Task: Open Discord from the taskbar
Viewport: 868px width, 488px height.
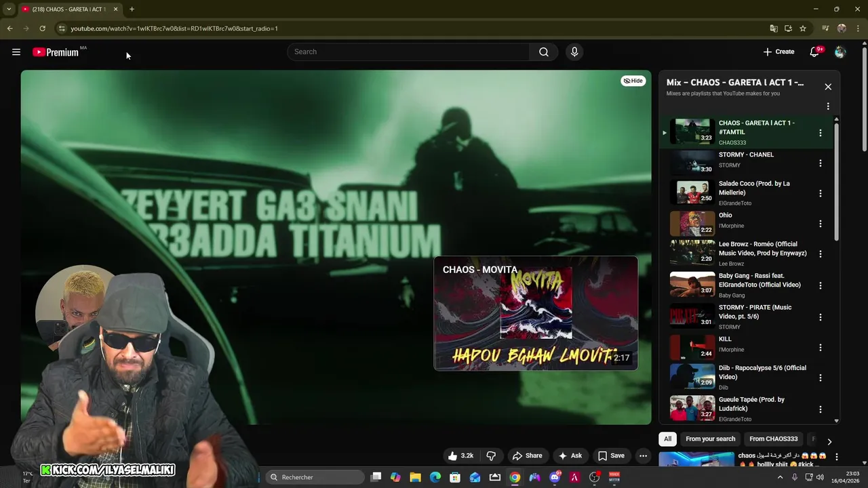Action: click(x=555, y=477)
